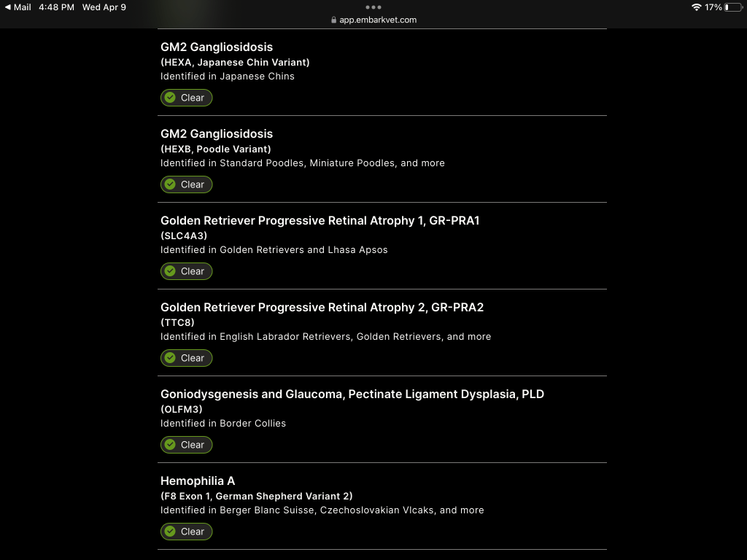This screenshot has width=747, height=560.
Task: Tap the lock icon beside the URL
Action: [x=334, y=20]
